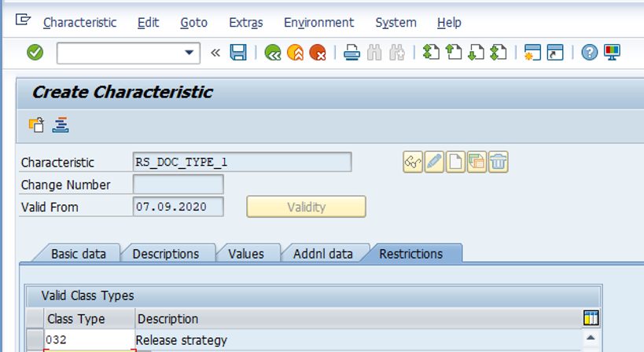
Task: Open Help via the question mark icon
Action: click(590, 53)
